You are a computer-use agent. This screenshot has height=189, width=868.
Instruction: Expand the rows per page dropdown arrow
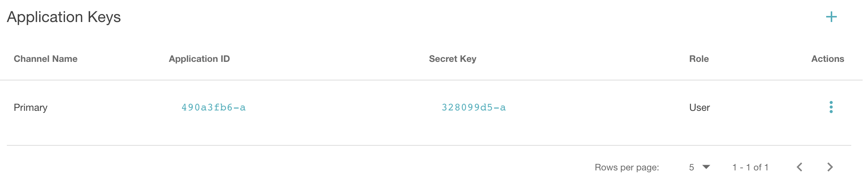pyautogui.click(x=706, y=167)
